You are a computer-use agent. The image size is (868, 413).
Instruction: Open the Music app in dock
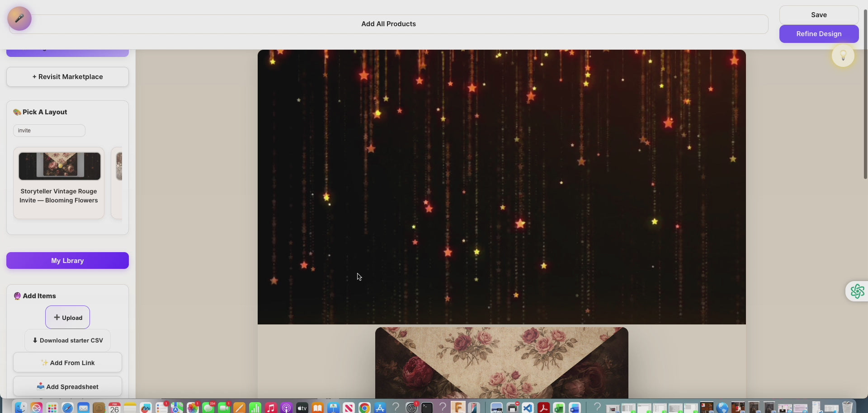click(x=270, y=408)
